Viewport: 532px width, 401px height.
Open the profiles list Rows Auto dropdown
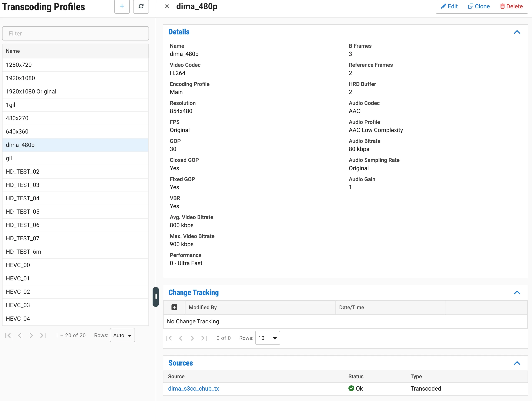click(x=122, y=335)
